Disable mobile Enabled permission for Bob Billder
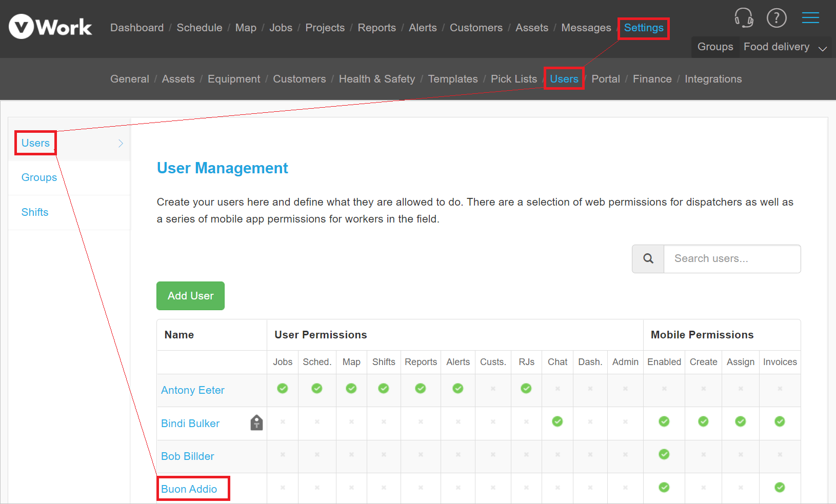This screenshot has height=504, width=836. 664,454
